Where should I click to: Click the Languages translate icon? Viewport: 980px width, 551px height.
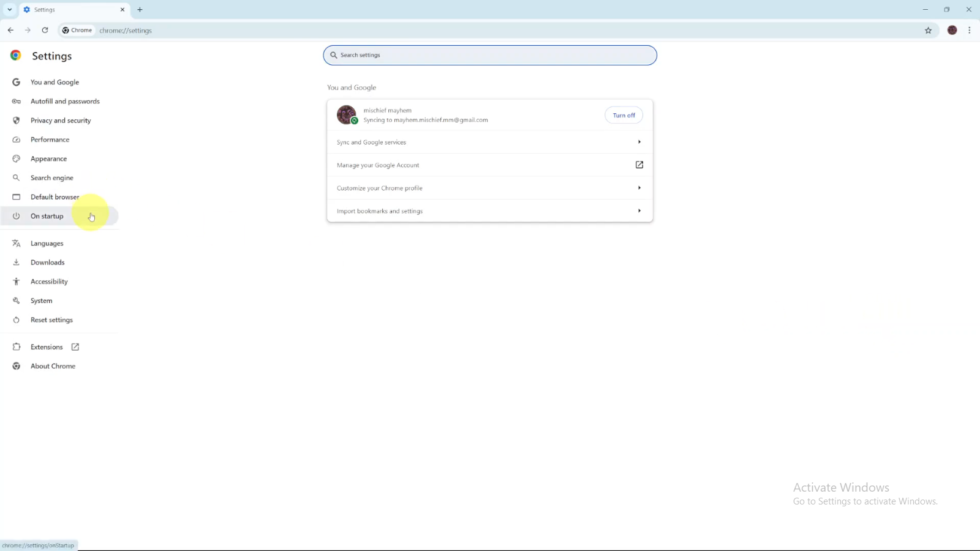(x=17, y=243)
